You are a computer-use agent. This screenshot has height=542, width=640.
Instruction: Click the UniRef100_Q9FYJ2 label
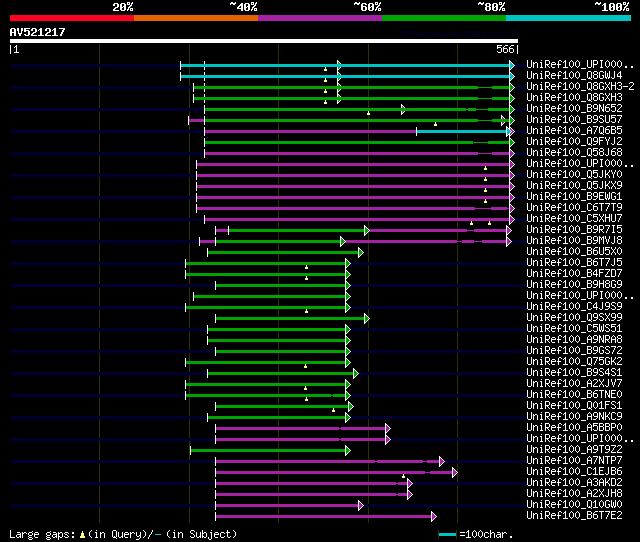(574, 142)
